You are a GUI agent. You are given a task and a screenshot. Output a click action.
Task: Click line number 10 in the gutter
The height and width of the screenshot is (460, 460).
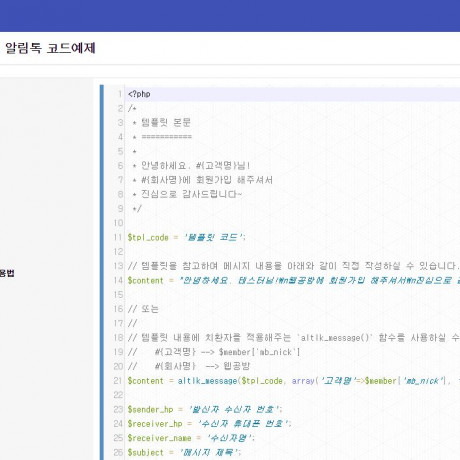(118, 223)
